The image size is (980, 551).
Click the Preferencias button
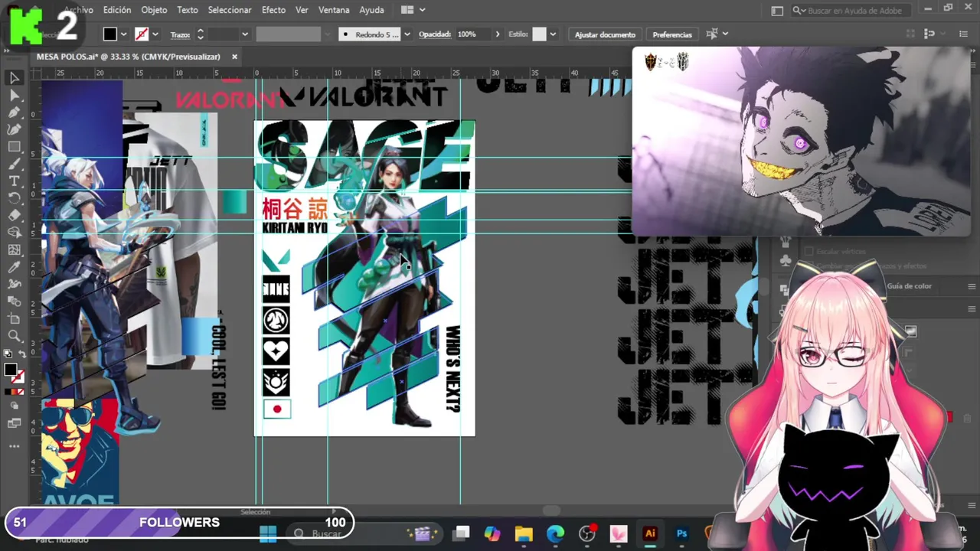pyautogui.click(x=671, y=34)
